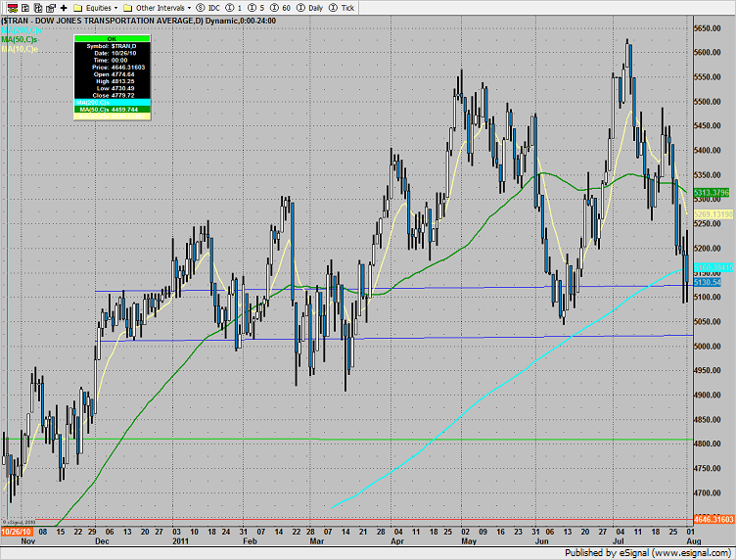
Task: Click the 4800.00 price axis label
Action: [708, 443]
